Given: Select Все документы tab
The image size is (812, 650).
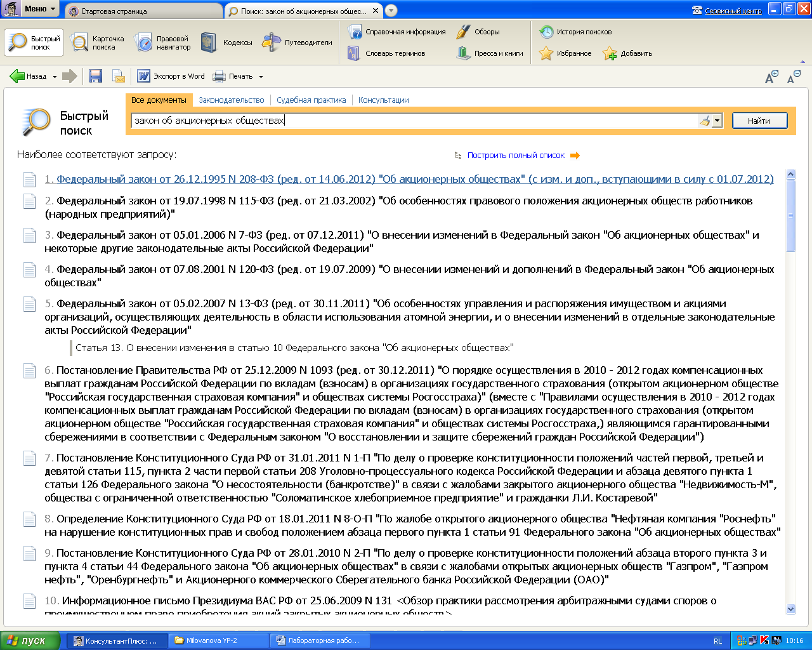Looking at the screenshot, I should [159, 100].
